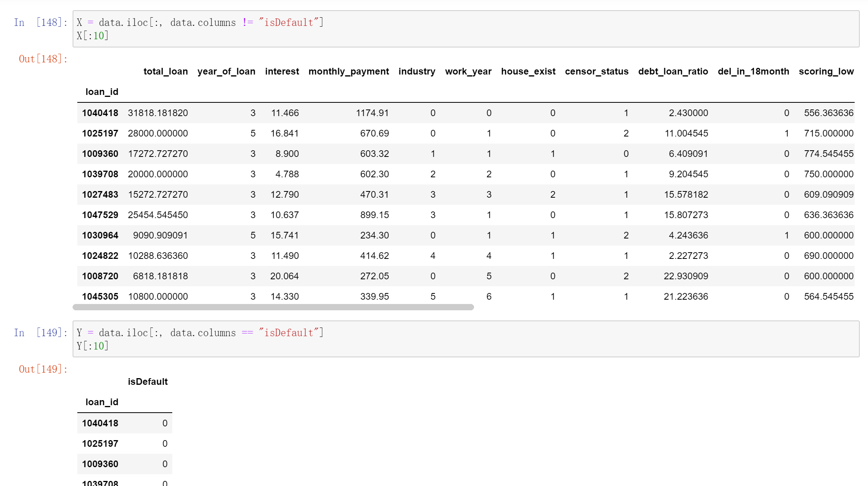Click interest value 16.841
The image size is (868, 486).
click(284, 133)
